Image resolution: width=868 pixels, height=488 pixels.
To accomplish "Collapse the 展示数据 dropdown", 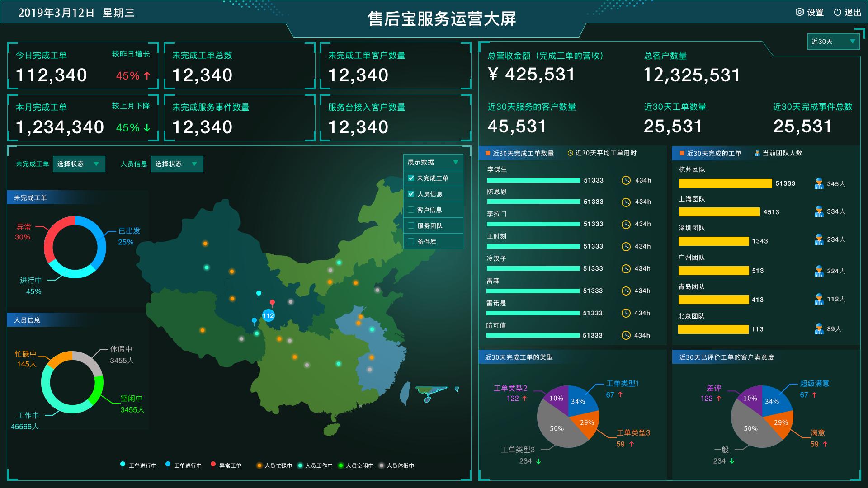I will (x=433, y=162).
